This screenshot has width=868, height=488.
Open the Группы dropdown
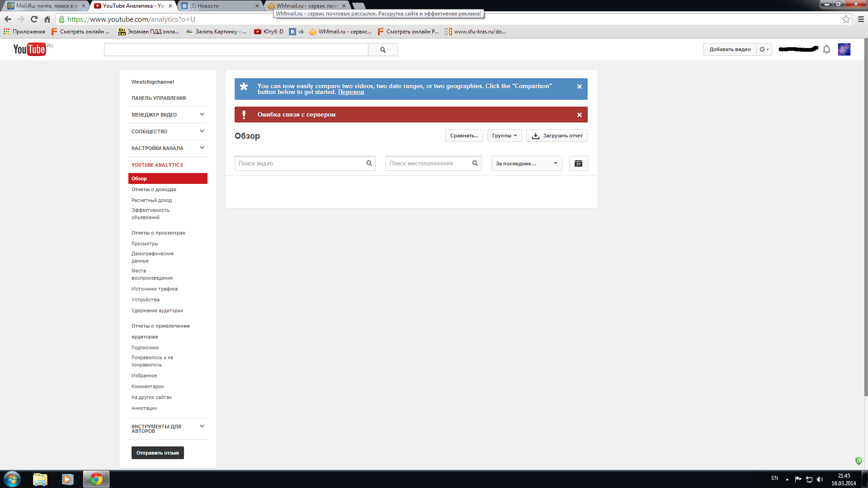(505, 136)
